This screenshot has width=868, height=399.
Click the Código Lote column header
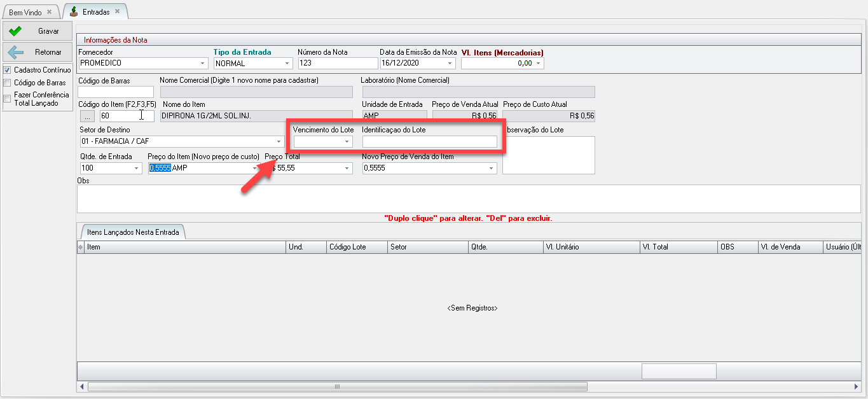(356, 247)
